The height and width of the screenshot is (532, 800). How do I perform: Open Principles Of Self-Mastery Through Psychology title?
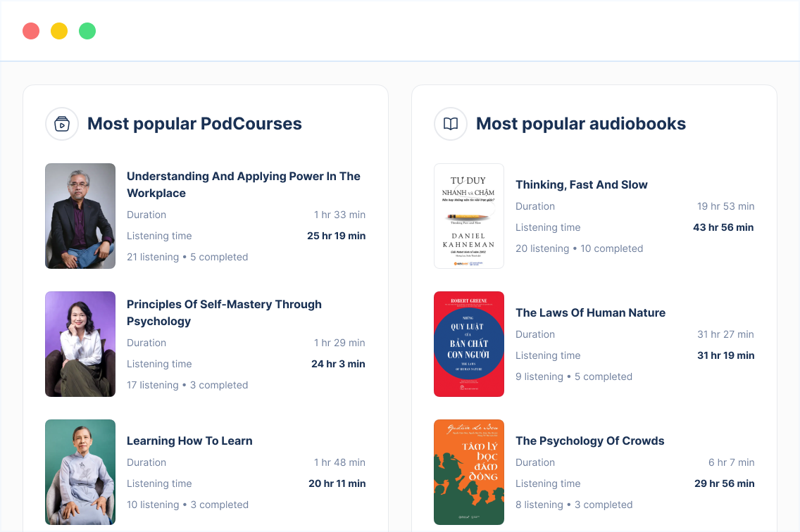tap(224, 312)
